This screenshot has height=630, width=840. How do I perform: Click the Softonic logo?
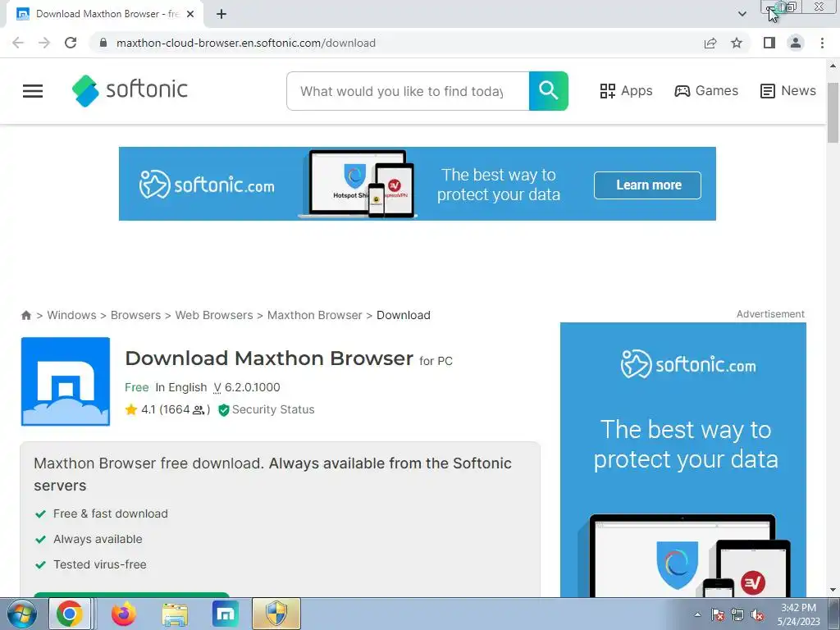pyautogui.click(x=130, y=90)
